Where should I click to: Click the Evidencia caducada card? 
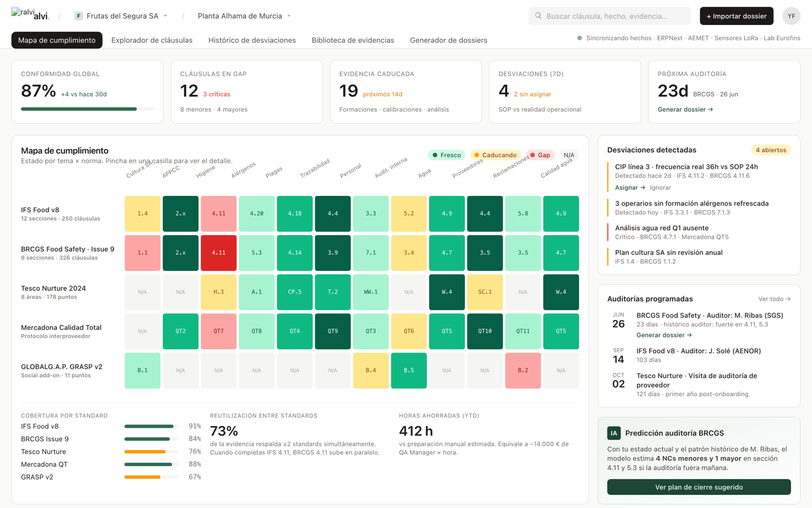tap(406, 92)
